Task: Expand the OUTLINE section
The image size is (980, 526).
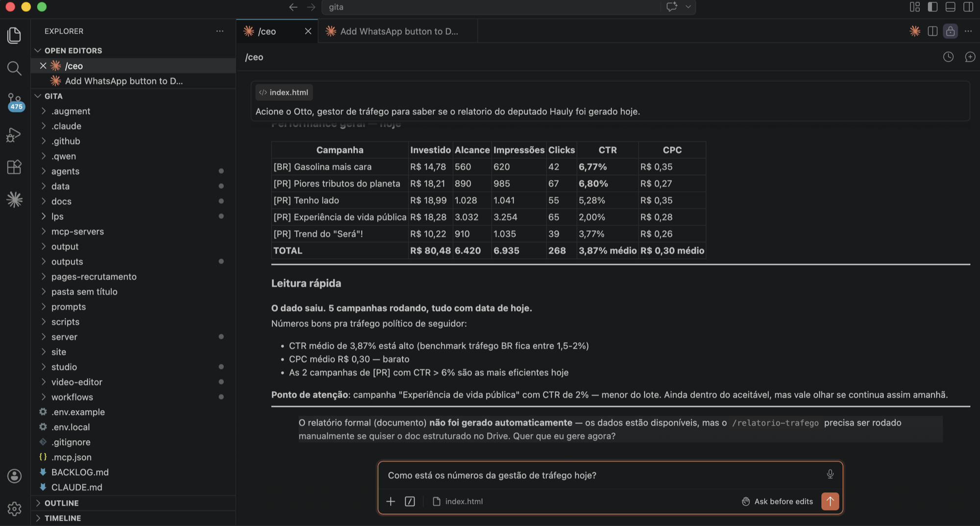Action: 61,503
